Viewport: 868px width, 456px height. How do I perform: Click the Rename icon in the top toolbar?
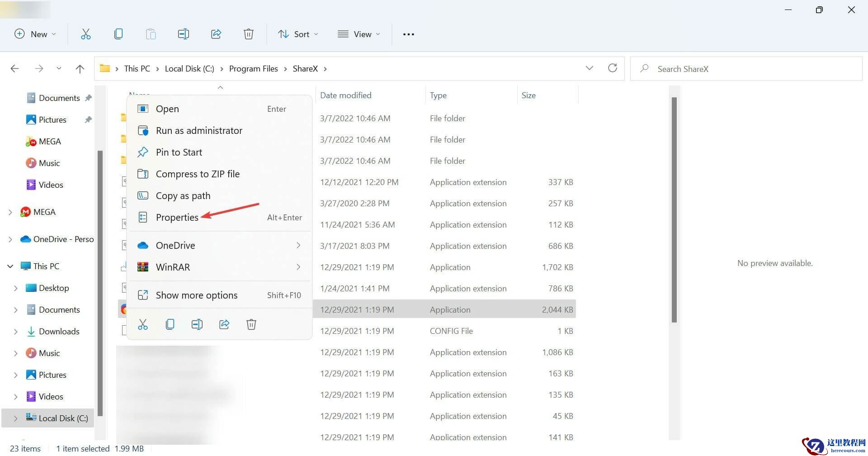click(x=183, y=34)
